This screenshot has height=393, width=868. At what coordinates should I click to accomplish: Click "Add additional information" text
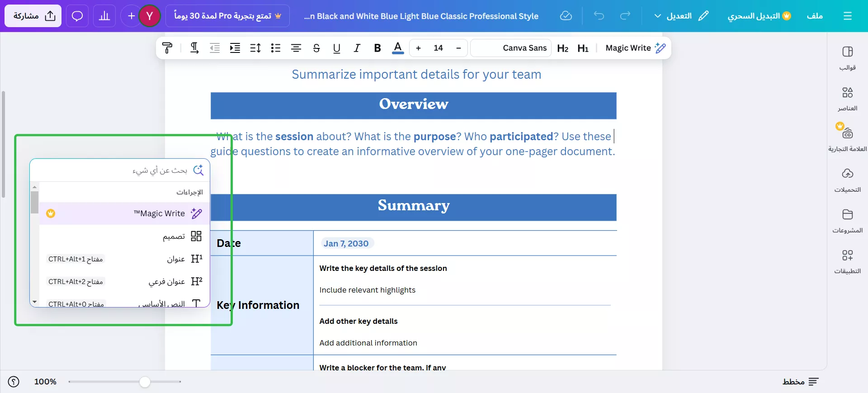click(368, 343)
